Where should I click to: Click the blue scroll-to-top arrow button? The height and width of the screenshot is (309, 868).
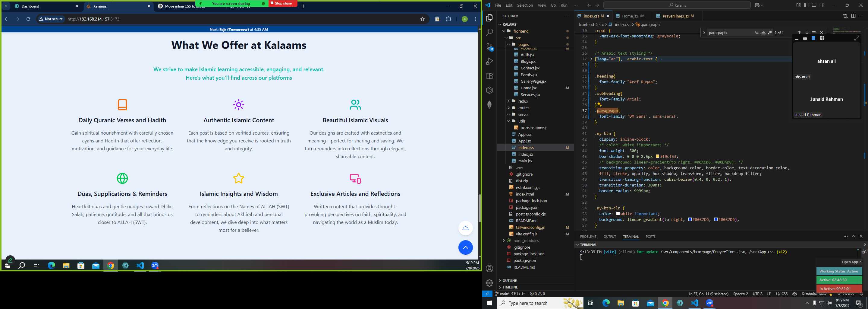pyautogui.click(x=465, y=248)
